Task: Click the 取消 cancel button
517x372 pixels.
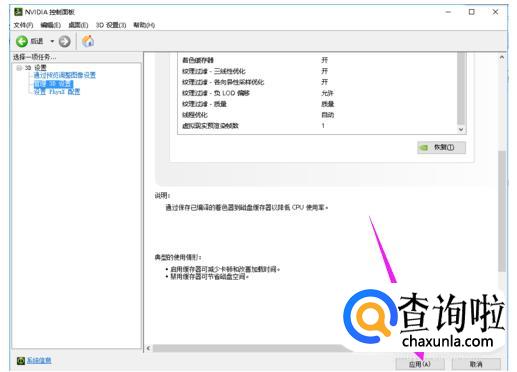Action: point(476,364)
